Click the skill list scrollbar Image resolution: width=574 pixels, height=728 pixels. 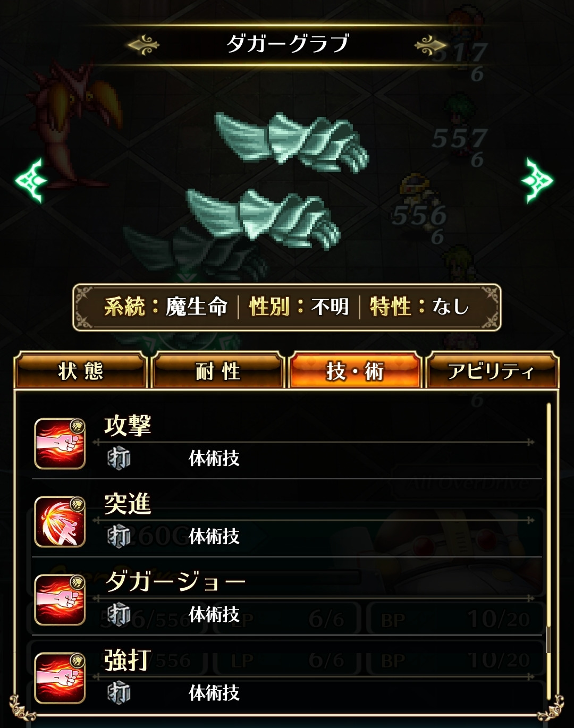point(549,529)
